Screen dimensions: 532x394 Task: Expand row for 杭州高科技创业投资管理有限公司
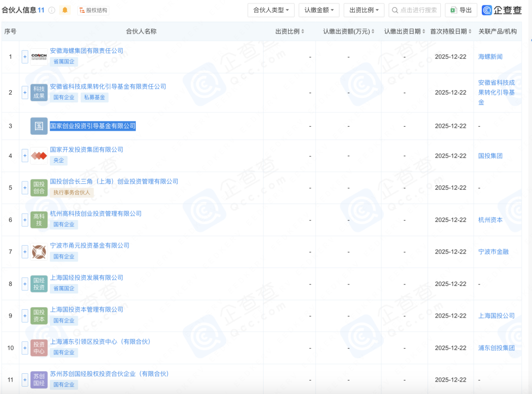coord(25,220)
